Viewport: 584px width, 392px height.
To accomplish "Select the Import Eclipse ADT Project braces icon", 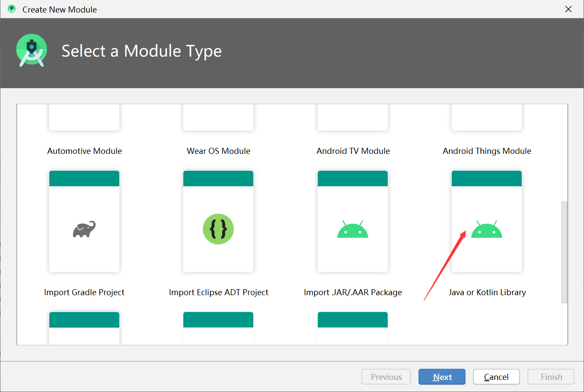I will (x=218, y=229).
